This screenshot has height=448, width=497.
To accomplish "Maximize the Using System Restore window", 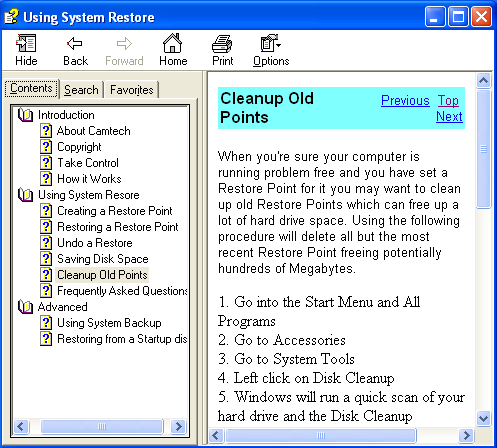I will 458,16.
